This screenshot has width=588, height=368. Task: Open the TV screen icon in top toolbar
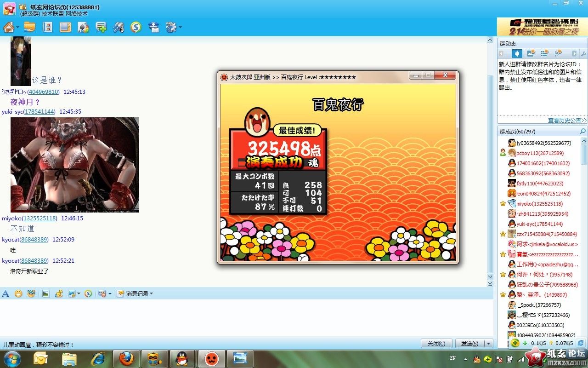pyautogui.click(x=65, y=27)
